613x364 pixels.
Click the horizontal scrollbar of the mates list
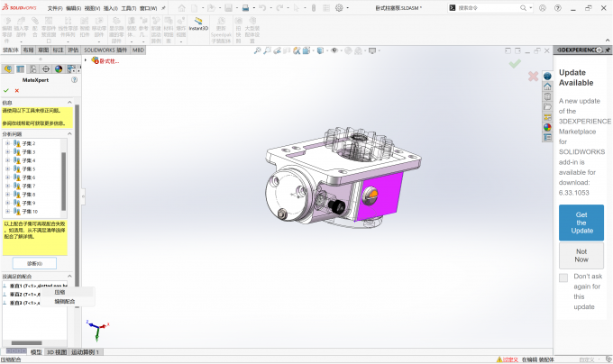[26, 343]
